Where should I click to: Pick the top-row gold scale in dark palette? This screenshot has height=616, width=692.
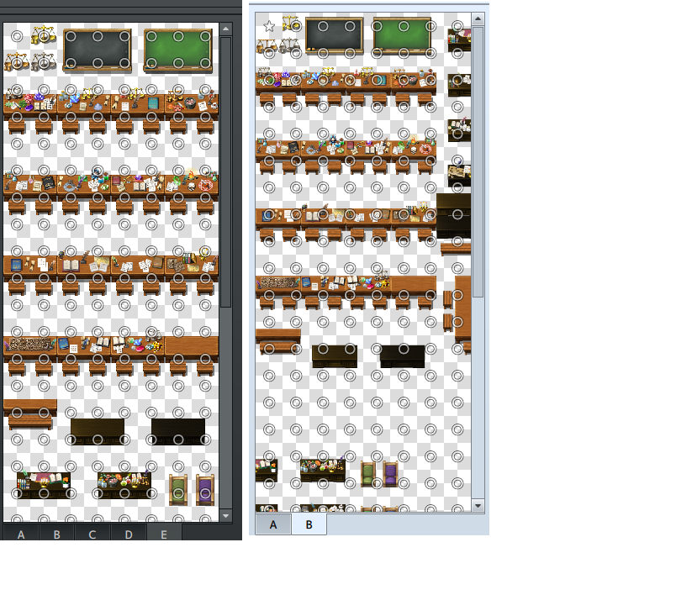pyautogui.click(x=44, y=35)
